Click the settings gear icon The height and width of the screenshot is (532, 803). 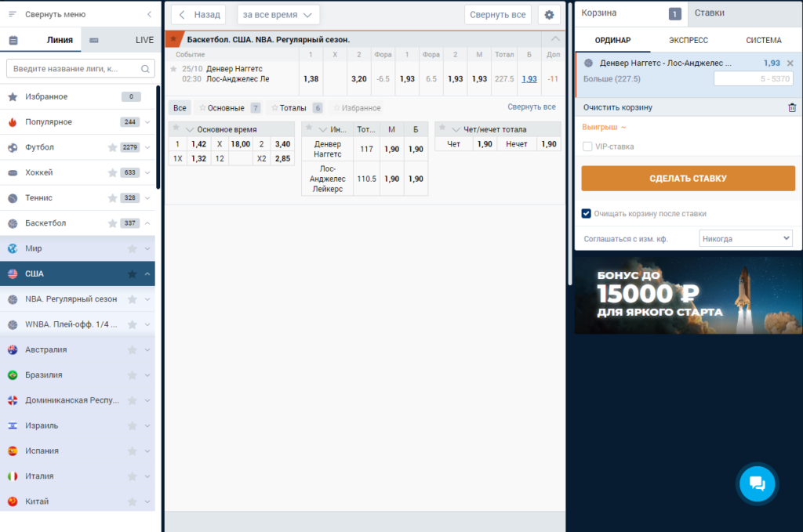coord(549,15)
